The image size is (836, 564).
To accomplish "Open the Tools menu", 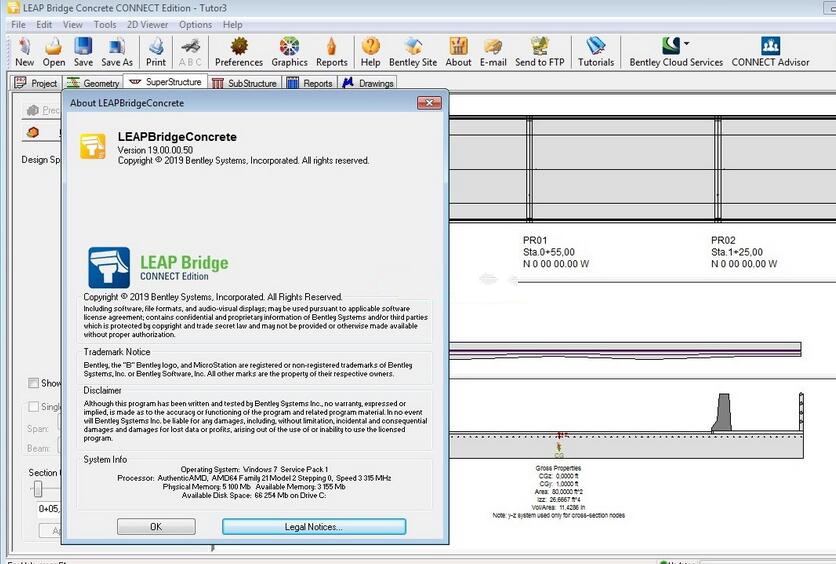I will [105, 25].
